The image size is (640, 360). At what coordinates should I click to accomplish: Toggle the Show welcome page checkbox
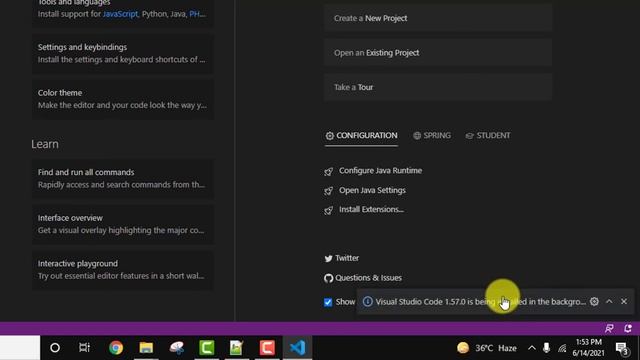coord(328,302)
